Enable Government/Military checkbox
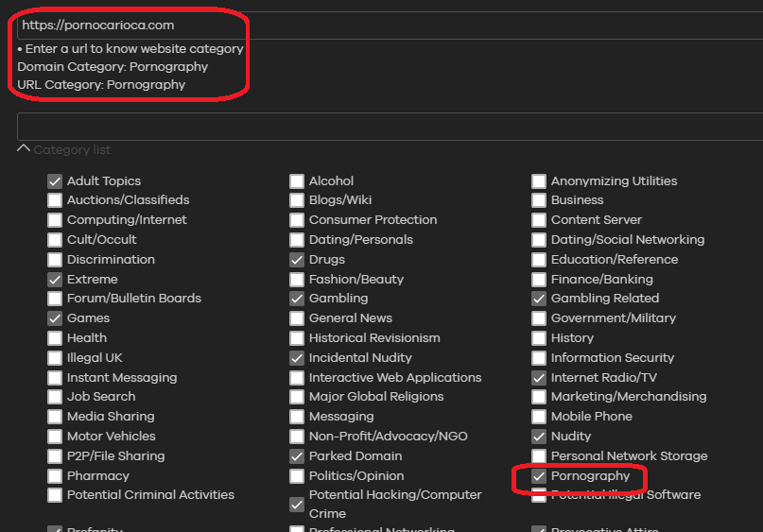 [539, 318]
